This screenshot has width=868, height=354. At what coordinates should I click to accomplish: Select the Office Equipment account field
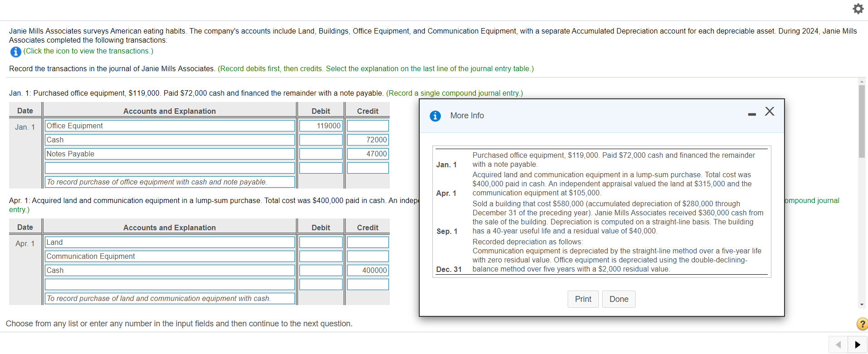pos(170,126)
